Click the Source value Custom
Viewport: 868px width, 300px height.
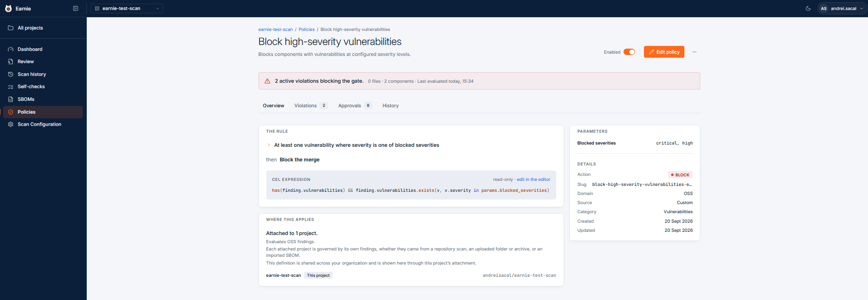pos(685,203)
